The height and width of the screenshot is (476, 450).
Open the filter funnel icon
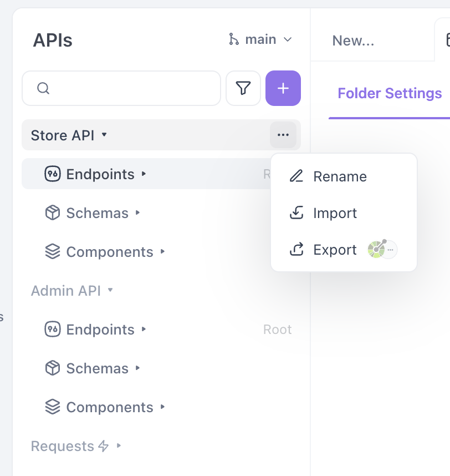[243, 88]
